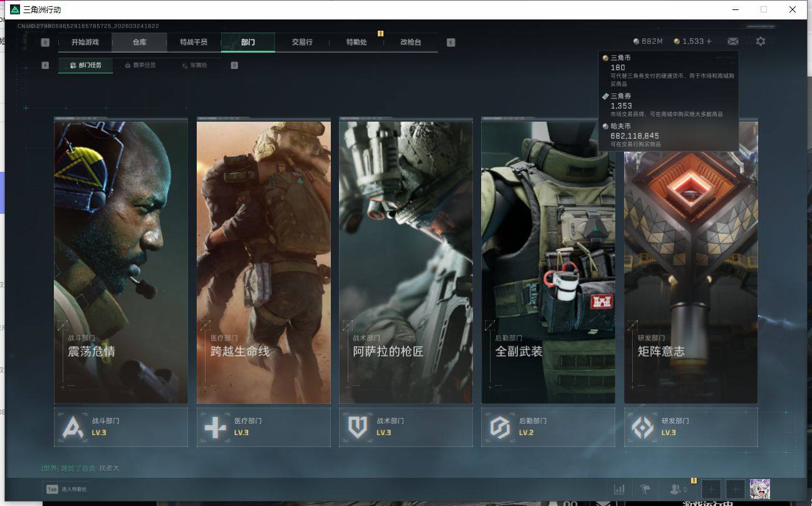Switch to the 改枪台 tab

pos(410,42)
